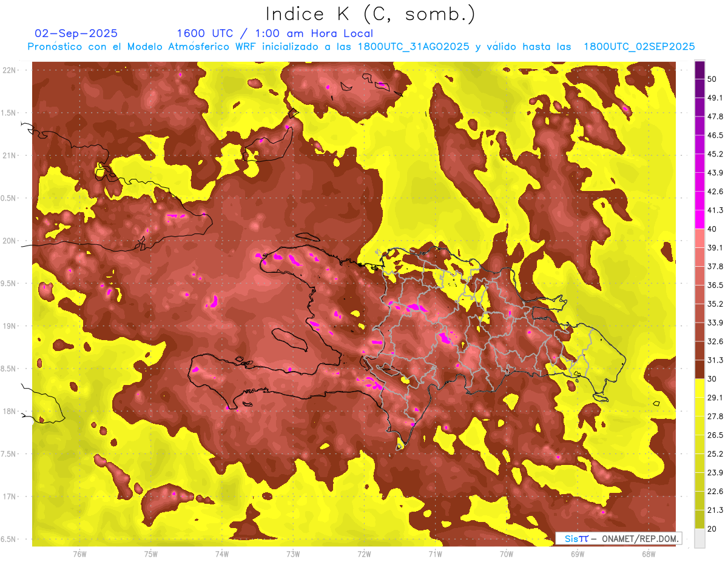Click the latitude axis label "21N"
This screenshot has width=728, height=562.
(10, 155)
